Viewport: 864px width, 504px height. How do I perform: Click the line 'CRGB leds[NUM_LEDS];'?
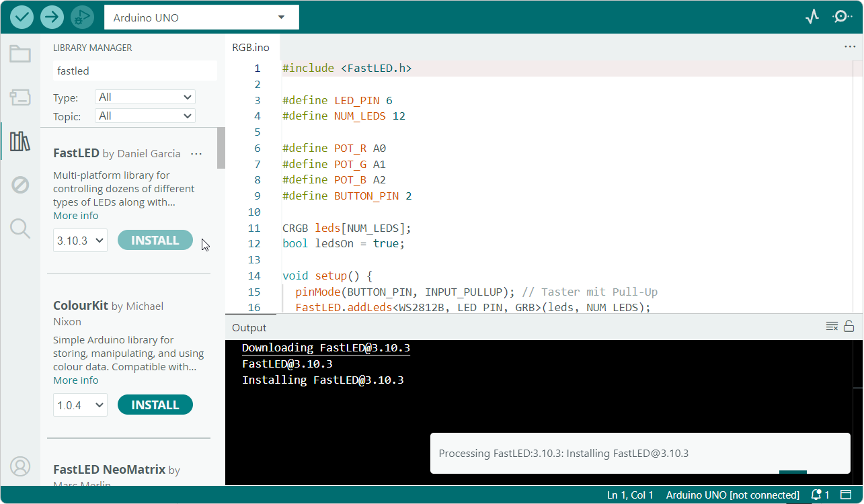click(x=346, y=228)
